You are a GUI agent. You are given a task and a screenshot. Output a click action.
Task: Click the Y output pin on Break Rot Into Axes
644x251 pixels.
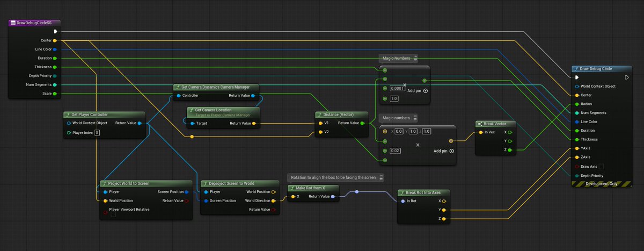444,210
